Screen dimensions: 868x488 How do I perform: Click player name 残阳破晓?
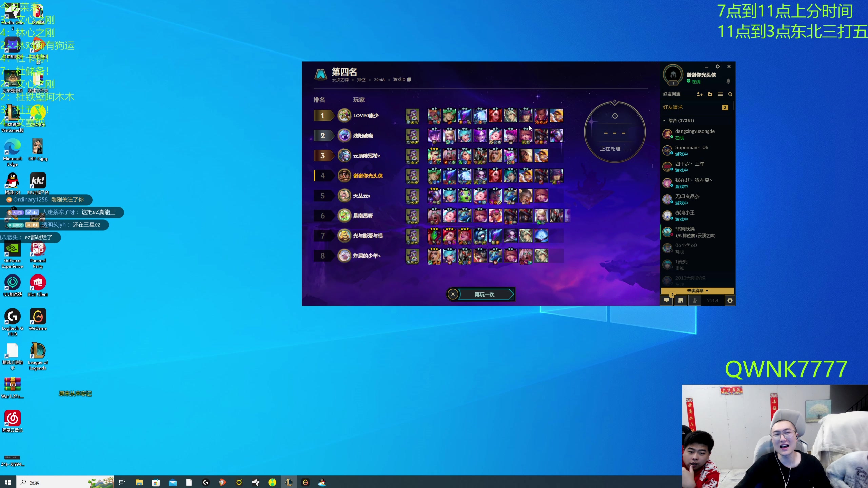coord(363,136)
